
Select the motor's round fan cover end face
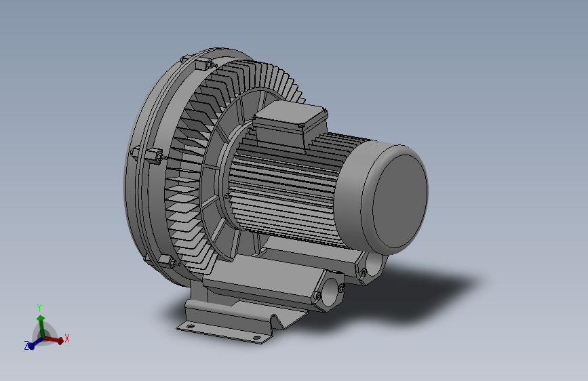pyautogui.click(x=399, y=201)
